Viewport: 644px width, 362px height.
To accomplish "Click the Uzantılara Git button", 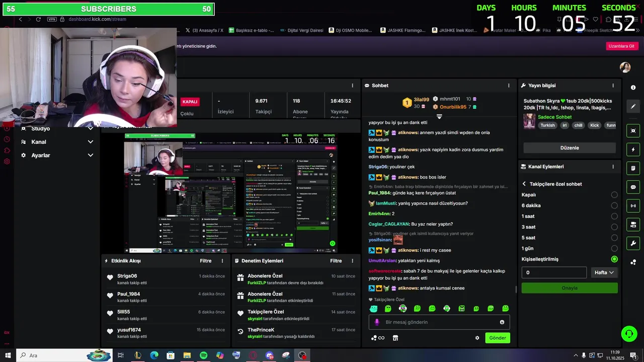I will [x=622, y=46].
